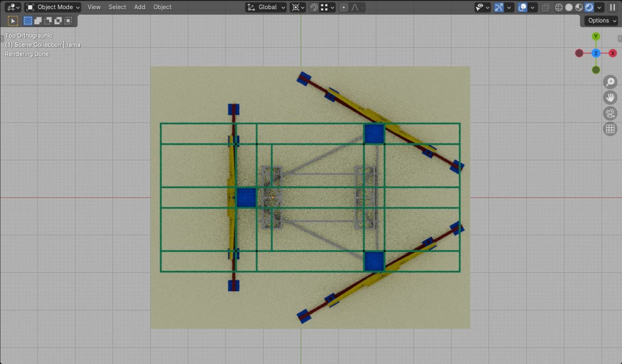Viewport: 622px width, 364px height.
Task: Open the Add menu
Action: coord(139,7)
